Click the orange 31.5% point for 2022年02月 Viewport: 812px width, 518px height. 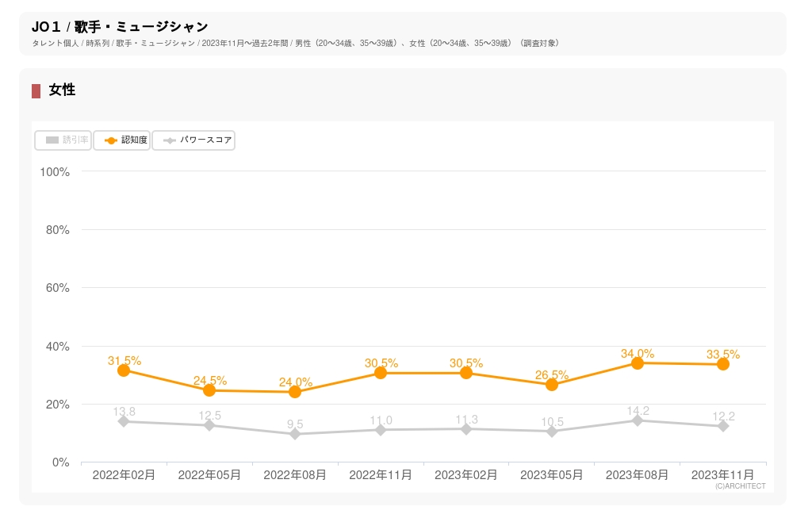click(x=124, y=370)
